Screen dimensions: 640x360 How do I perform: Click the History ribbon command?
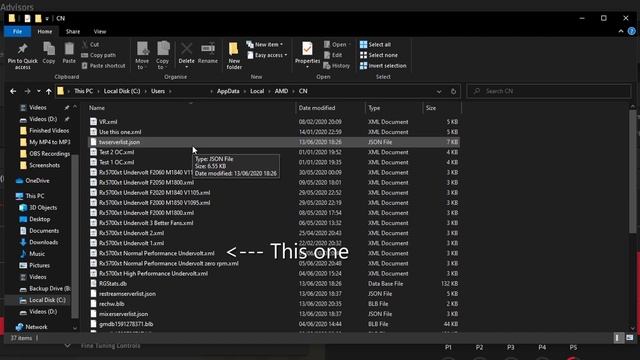pos(337,65)
